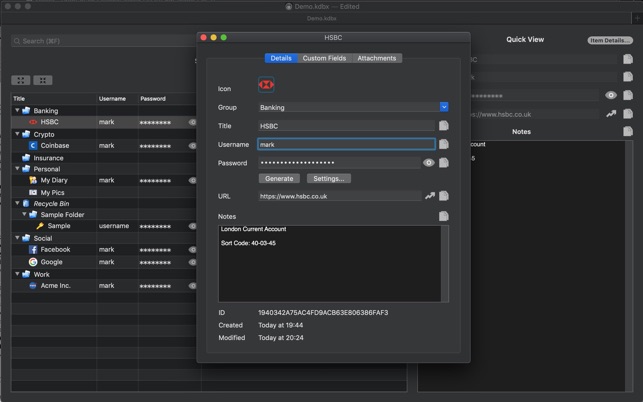Screen dimensions: 643x402
Task: Sort by the Password column header
Action: (167, 98)
